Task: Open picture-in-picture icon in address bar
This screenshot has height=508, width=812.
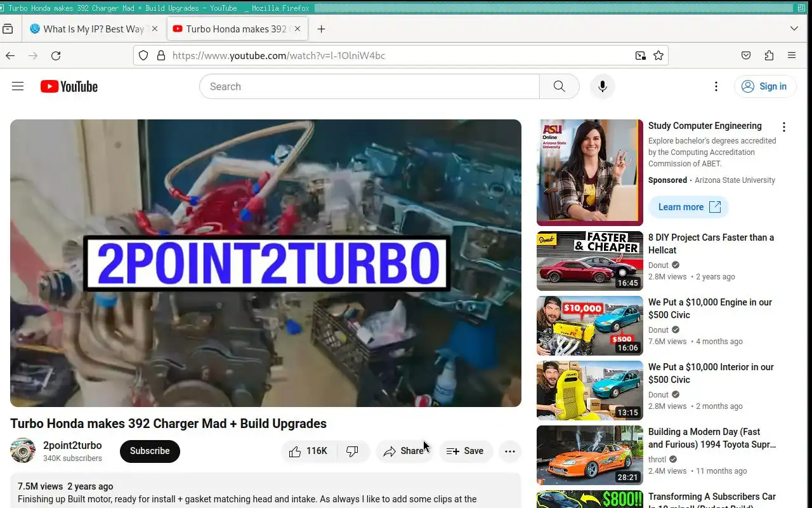Action: click(x=641, y=56)
